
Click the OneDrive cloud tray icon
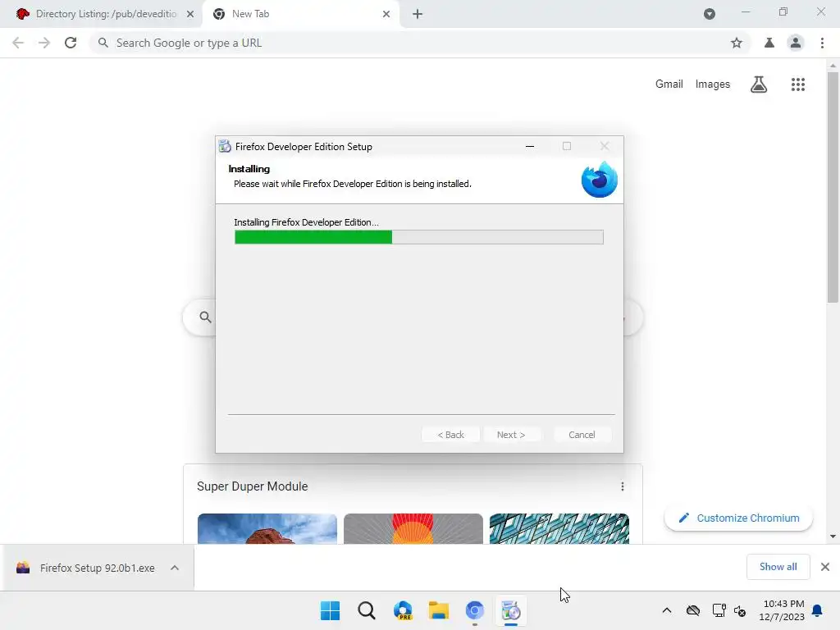coord(693,610)
